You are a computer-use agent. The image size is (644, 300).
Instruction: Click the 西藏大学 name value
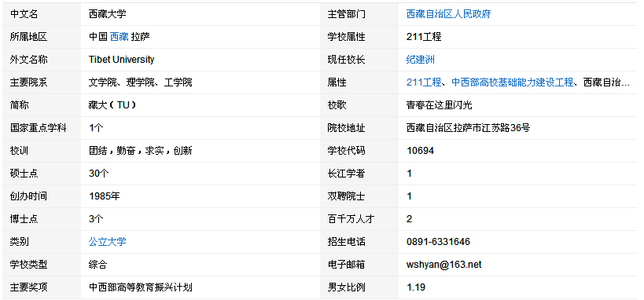click(x=108, y=14)
